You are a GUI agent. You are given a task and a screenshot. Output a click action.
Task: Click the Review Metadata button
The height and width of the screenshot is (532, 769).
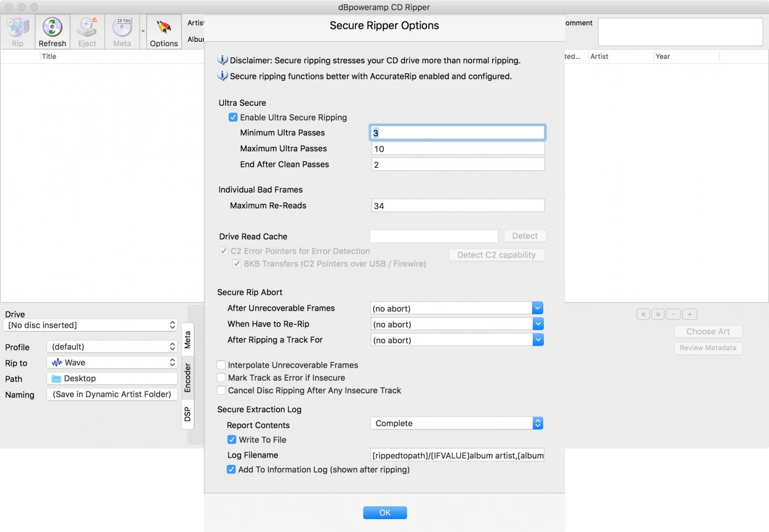(x=708, y=348)
